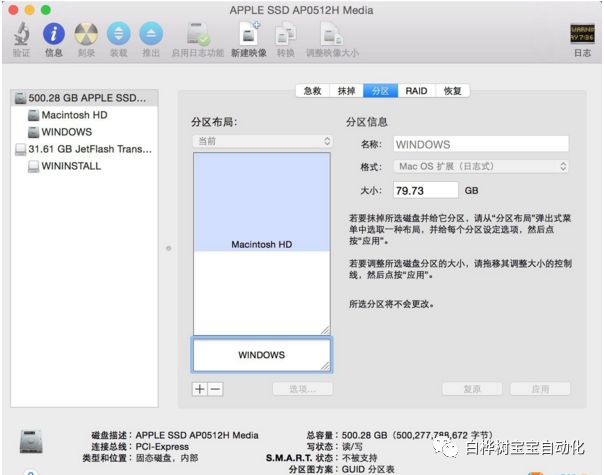This screenshot has width=604, height=475.
Task: Click connection bus text PCI-Express
Action: point(162,447)
